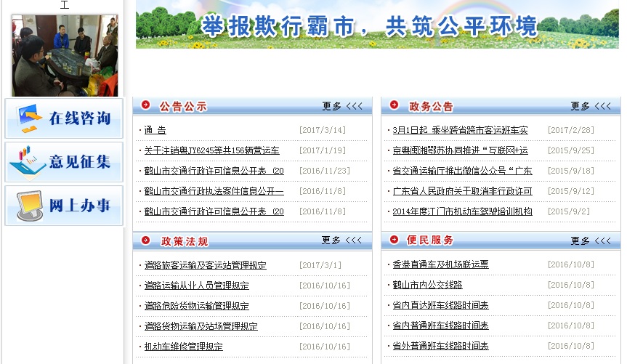Open 3月1日起 乘坐跨省跨市客运班车实 news link
The image size is (627, 364).
(x=460, y=130)
